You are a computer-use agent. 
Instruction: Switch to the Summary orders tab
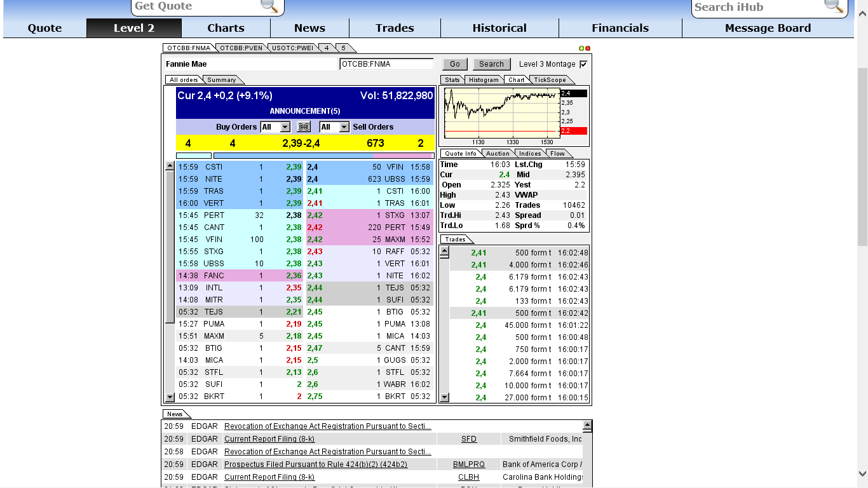221,80
